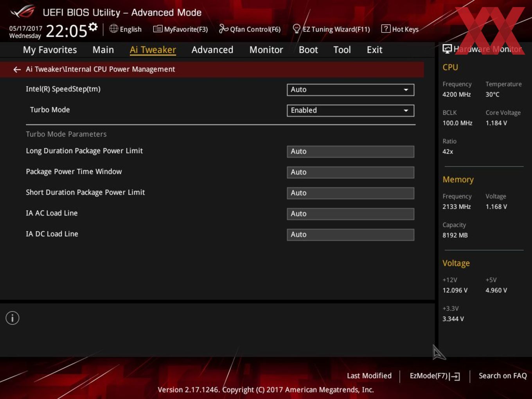The height and width of the screenshot is (399, 532).
Task: Edit Package Power Time Window field
Action: click(350, 172)
